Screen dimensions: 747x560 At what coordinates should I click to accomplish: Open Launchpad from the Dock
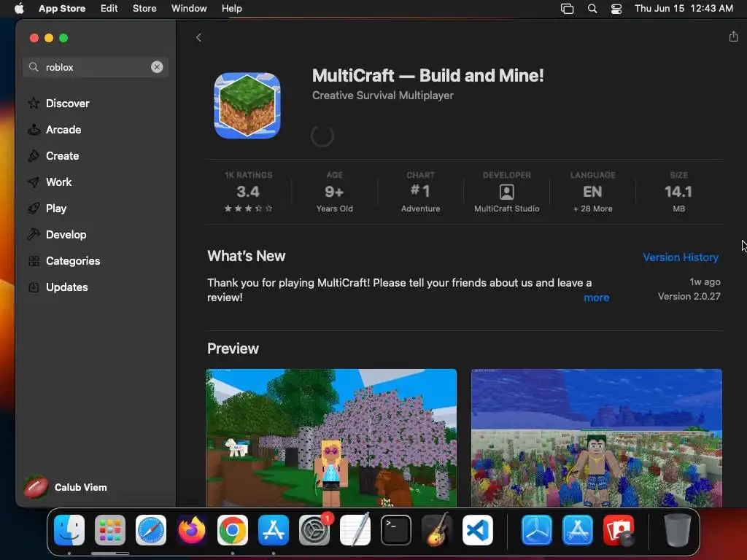coord(110,530)
